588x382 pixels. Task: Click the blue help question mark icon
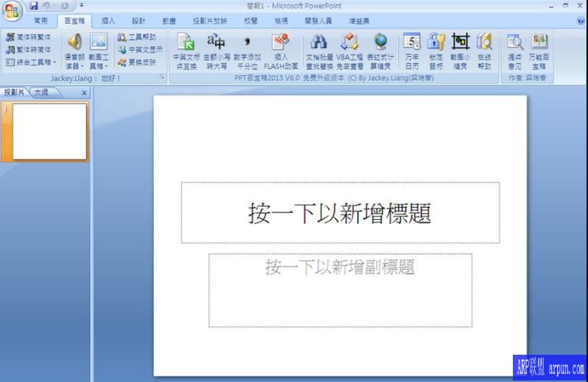pyautogui.click(x=581, y=21)
